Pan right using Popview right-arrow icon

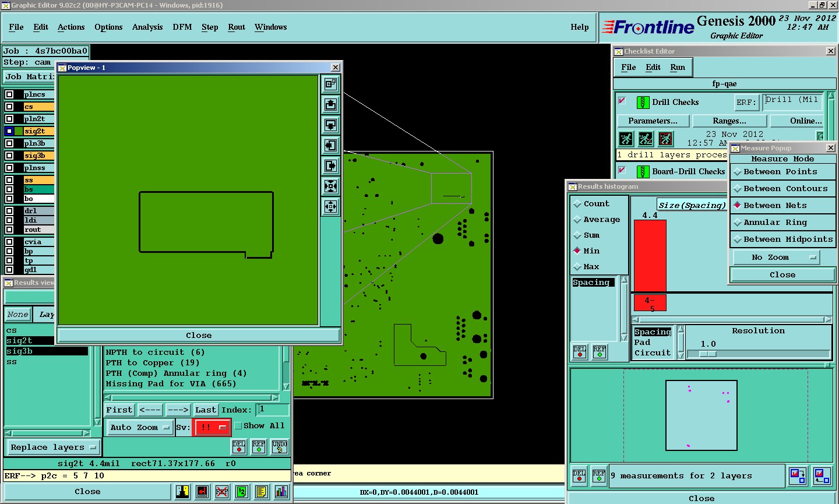(x=330, y=166)
